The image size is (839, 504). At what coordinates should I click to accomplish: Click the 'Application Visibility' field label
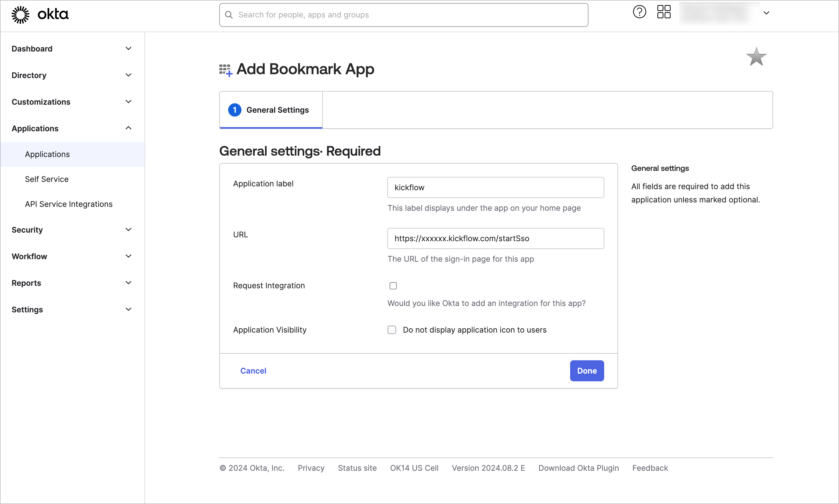point(270,330)
